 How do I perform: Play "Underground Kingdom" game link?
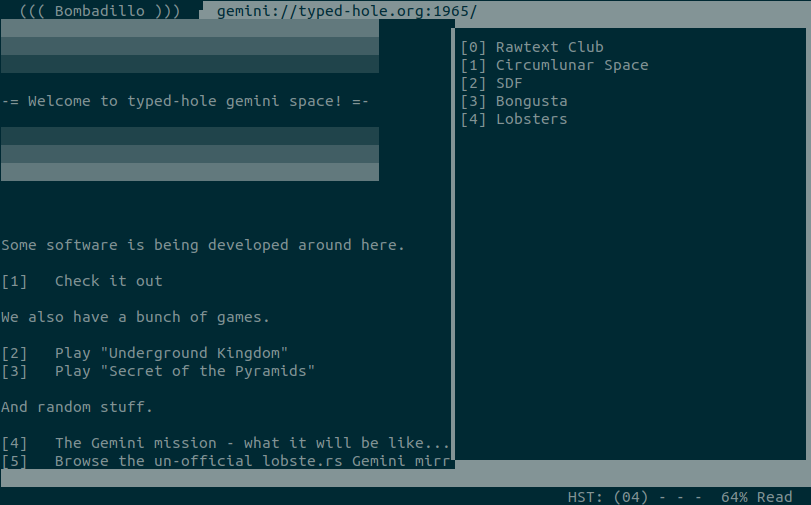(x=171, y=353)
